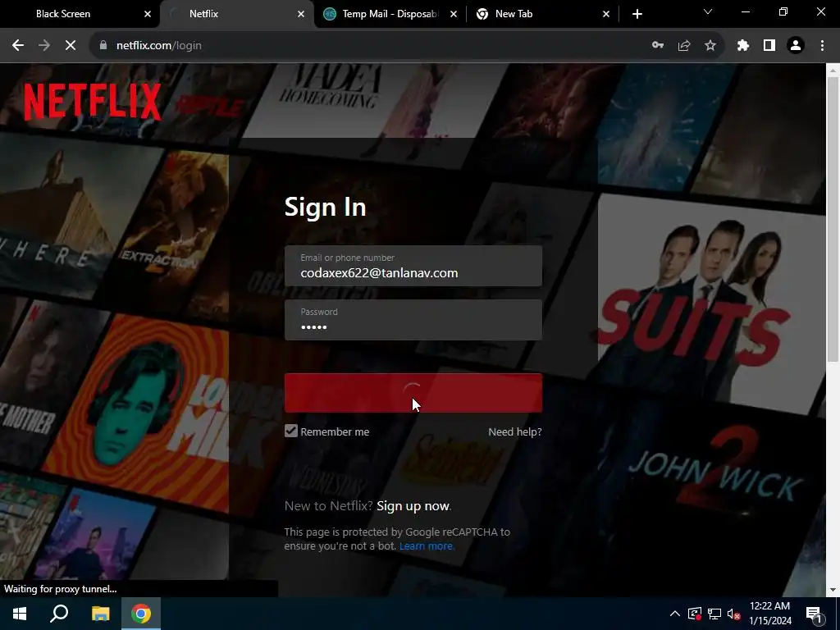This screenshot has width=840, height=630.
Task: Click the muted volume tray icon
Action: (734, 614)
